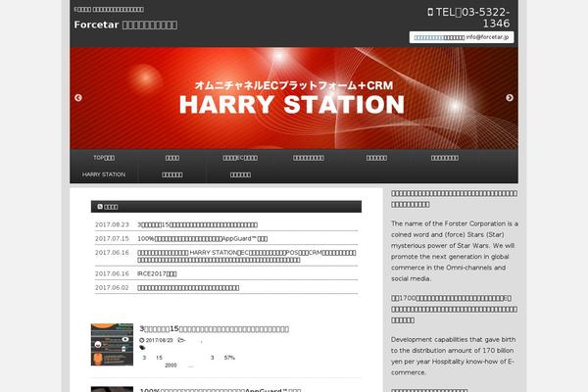Click the 2017/08/23 date under the article title
Screen dimensions: 588x392
point(159,340)
